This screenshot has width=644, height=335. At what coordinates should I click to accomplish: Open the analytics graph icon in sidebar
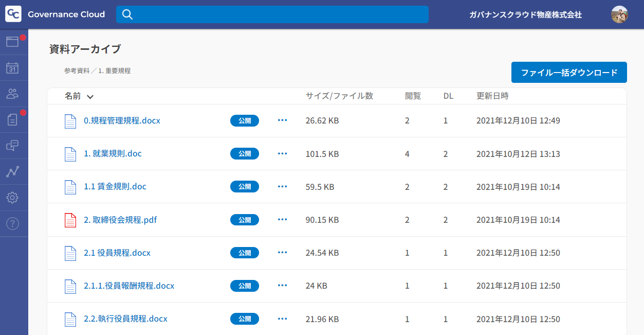click(x=12, y=171)
